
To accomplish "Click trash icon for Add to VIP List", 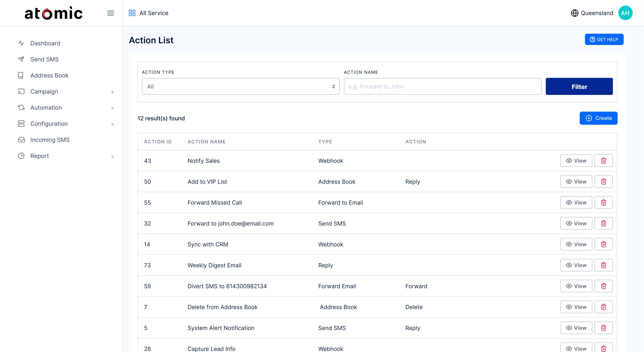I will coord(603,182).
